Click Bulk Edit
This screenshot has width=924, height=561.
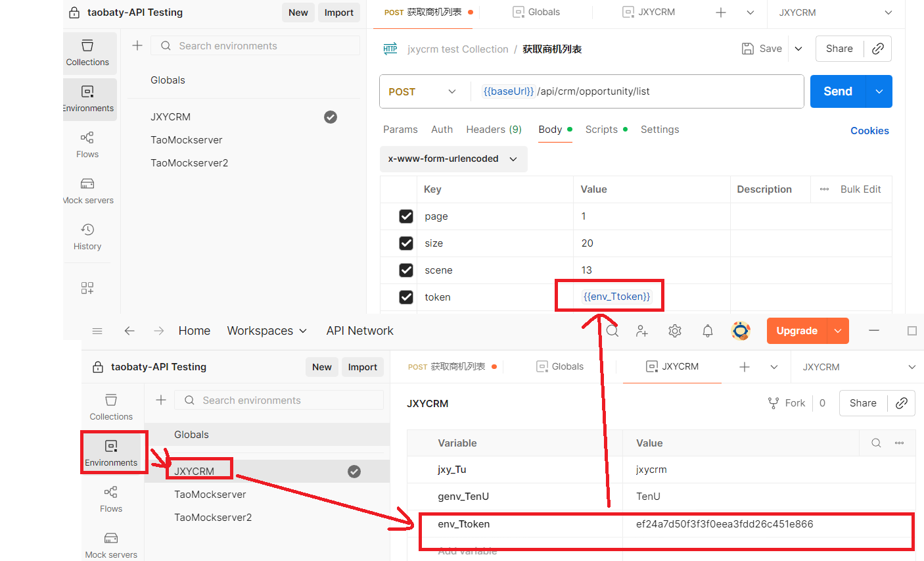(x=860, y=189)
